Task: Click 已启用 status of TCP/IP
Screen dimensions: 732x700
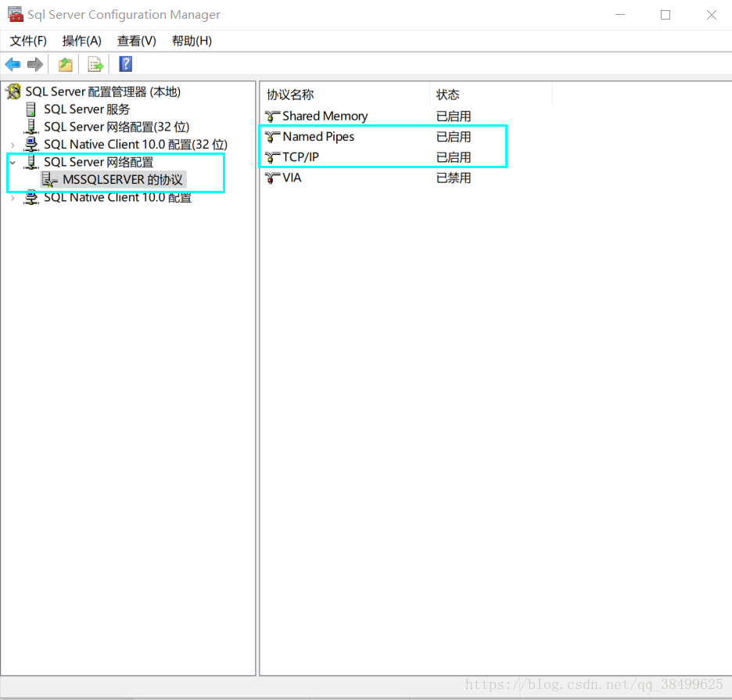Action: 454,157
